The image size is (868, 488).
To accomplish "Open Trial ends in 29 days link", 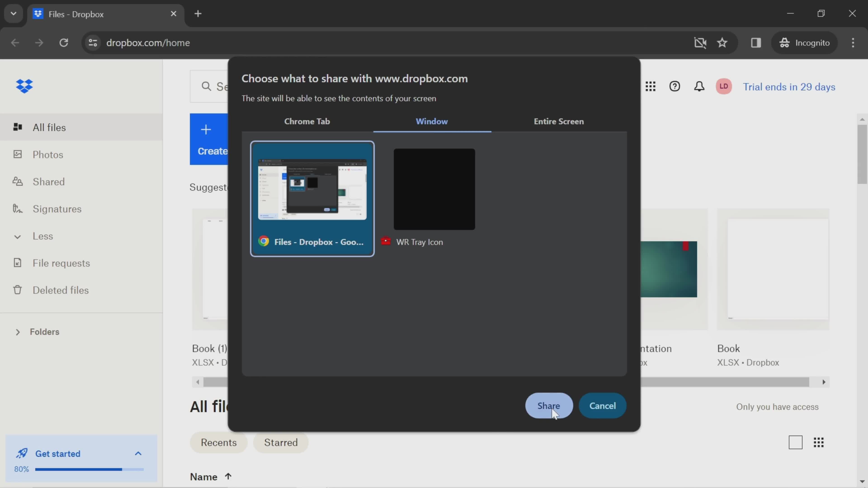I will 789,87.
